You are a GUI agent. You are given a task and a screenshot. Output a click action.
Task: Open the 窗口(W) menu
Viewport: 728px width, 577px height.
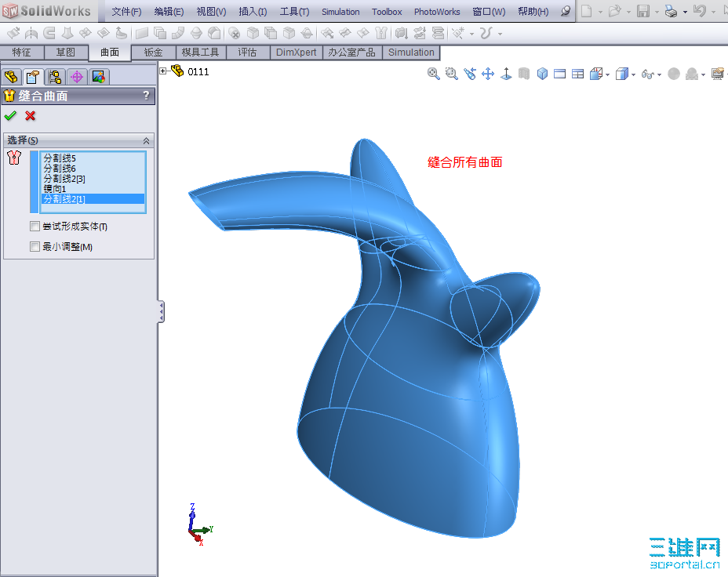[489, 12]
